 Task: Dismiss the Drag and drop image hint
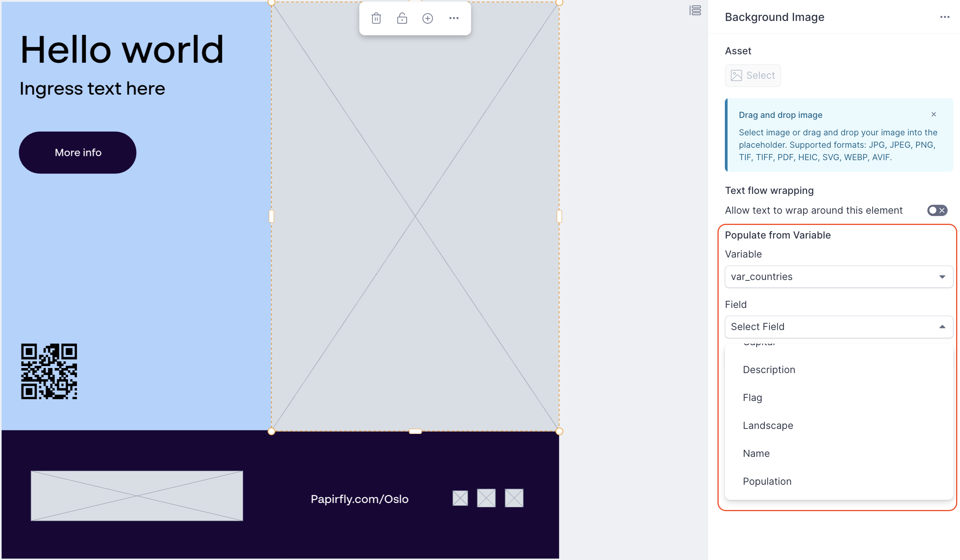934,114
